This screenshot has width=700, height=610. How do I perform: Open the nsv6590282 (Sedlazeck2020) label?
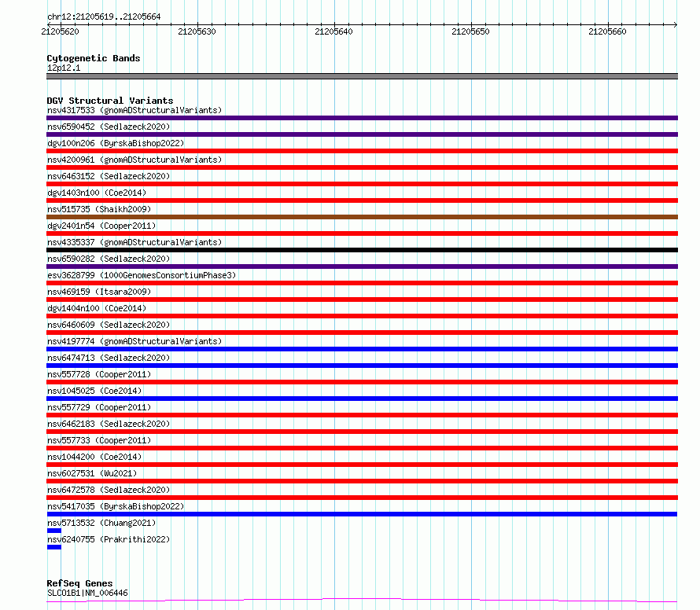[x=109, y=259]
